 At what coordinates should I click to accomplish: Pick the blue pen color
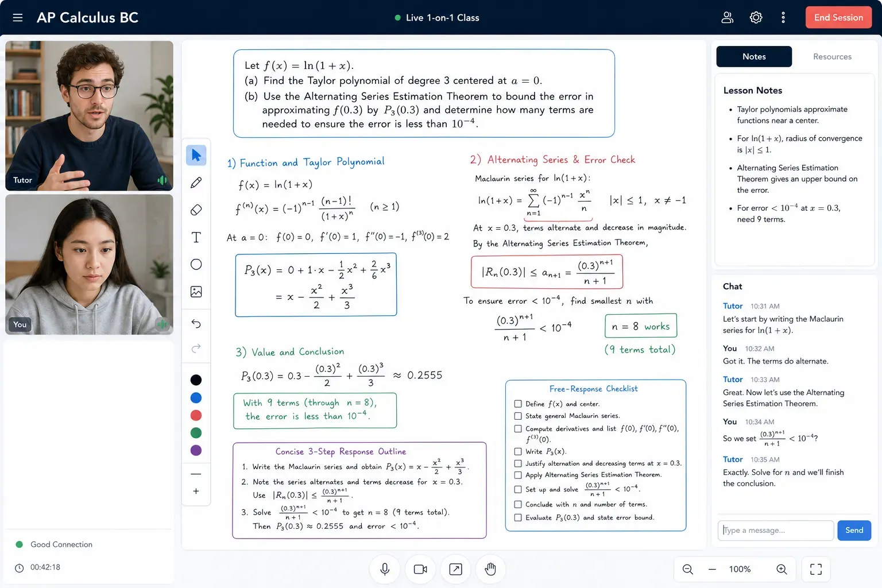click(x=196, y=397)
